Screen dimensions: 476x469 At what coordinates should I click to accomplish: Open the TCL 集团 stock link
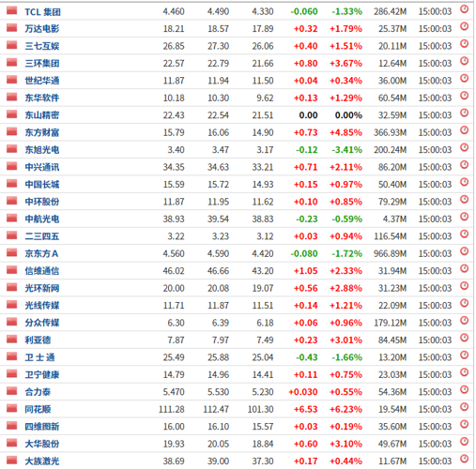tap(43, 12)
